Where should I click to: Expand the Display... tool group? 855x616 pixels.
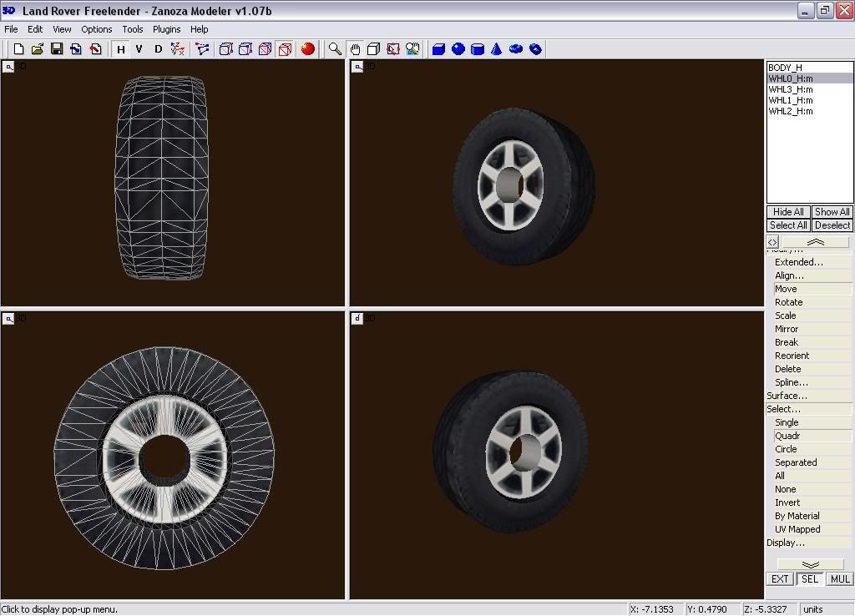[x=786, y=543]
